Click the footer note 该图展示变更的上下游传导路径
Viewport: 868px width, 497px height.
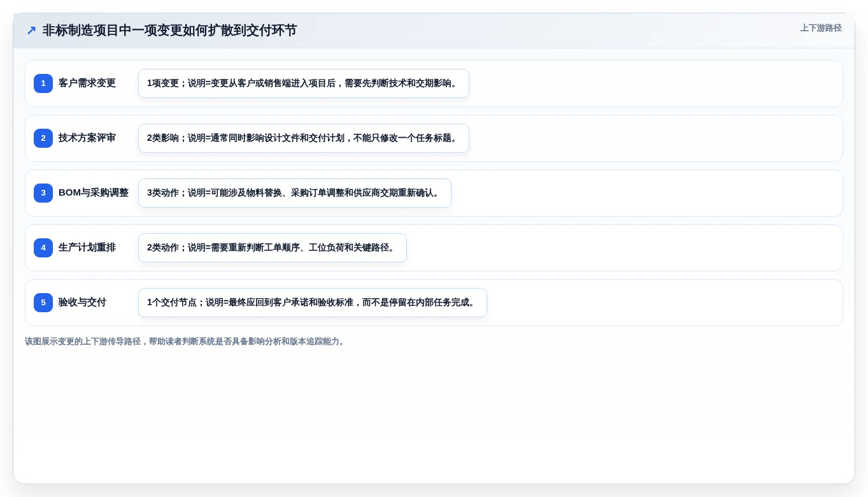click(186, 342)
